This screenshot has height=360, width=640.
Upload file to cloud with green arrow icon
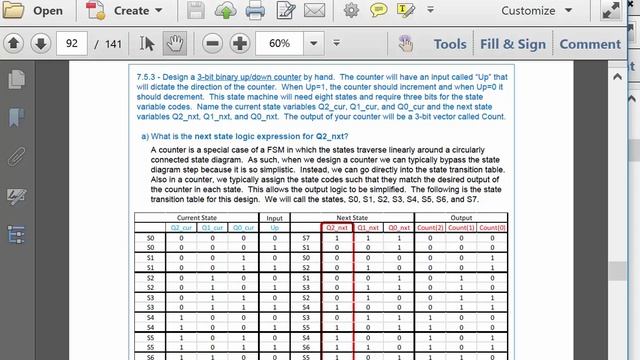pos(225,11)
